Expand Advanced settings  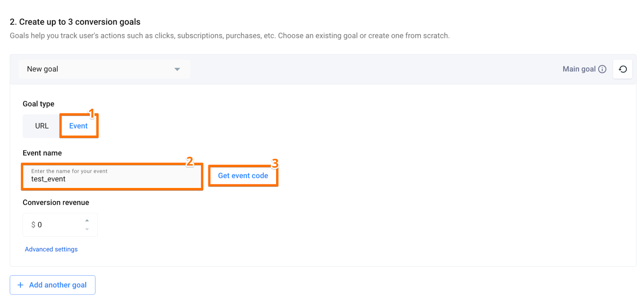click(51, 249)
